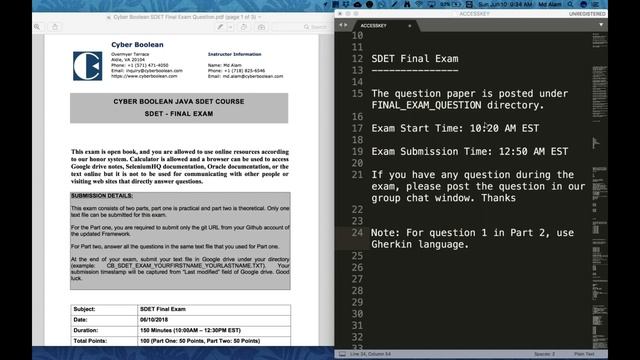The width and height of the screenshot is (640, 360).
Task: Click the Siri icon in menu bar
Action: point(583,4)
